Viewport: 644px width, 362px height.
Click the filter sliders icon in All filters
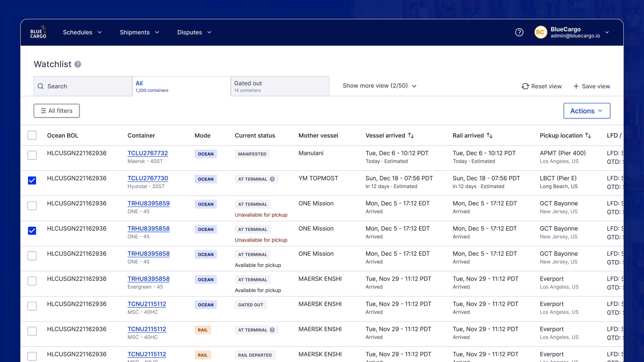[44, 111]
